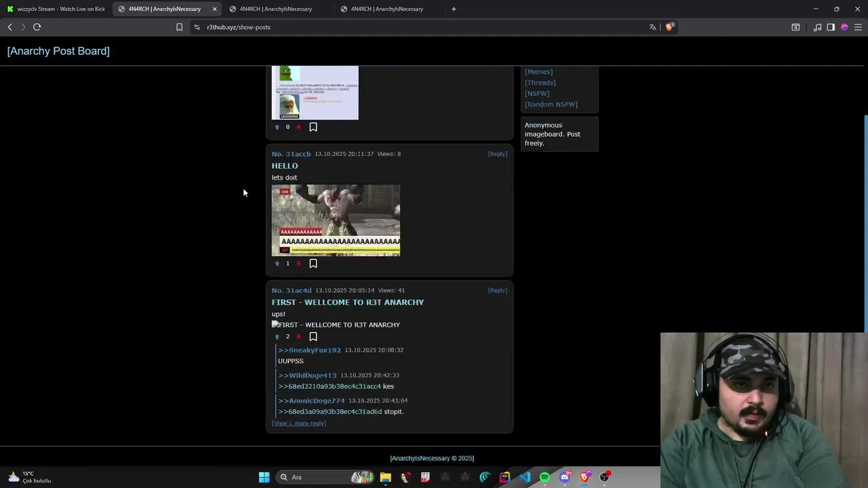Open the [Memes] category link
Viewport: 868px width, 488px height.
pyautogui.click(x=538, y=72)
